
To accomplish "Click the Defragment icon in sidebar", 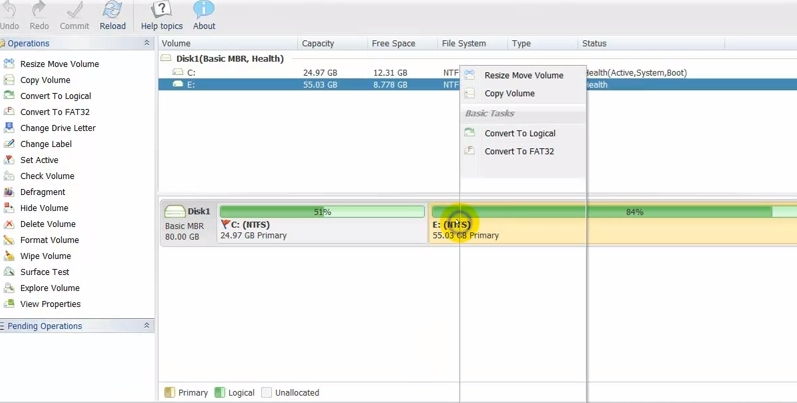I will click(9, 192).
